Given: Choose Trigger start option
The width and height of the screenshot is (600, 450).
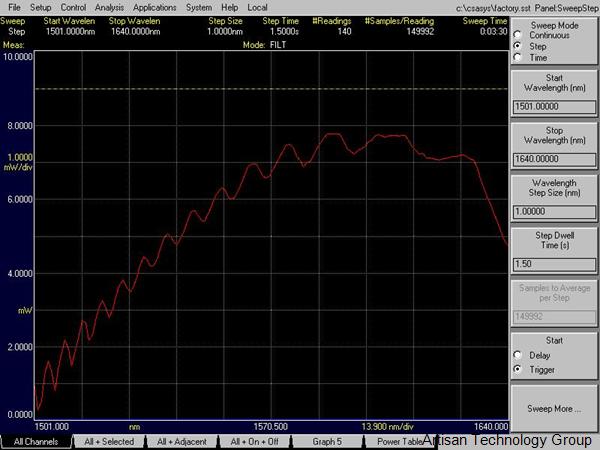Looking at the screenshot, I should click(x=517, y=370).
